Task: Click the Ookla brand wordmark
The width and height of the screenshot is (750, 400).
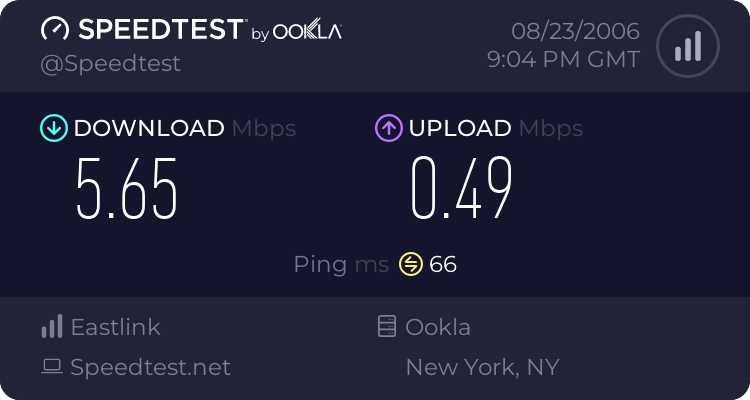Action: tap(308, 32)
